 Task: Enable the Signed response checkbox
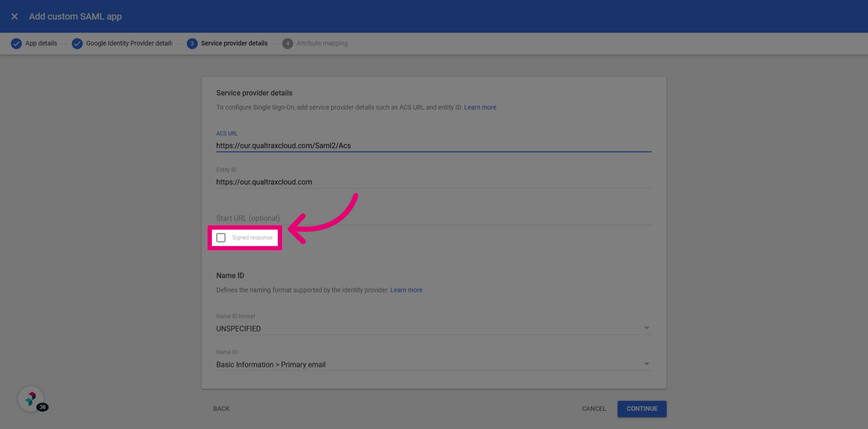coord(221,238)
